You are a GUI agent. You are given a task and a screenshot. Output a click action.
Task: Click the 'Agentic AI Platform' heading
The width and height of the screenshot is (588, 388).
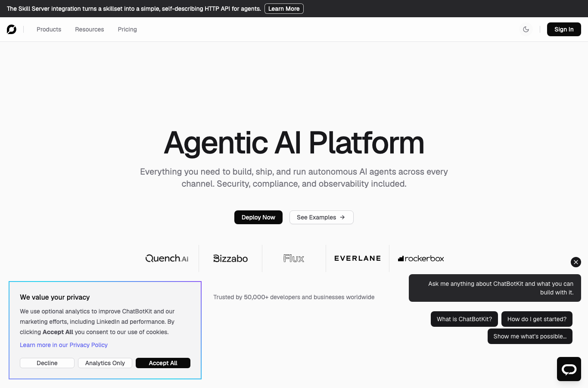pos(294,143)
